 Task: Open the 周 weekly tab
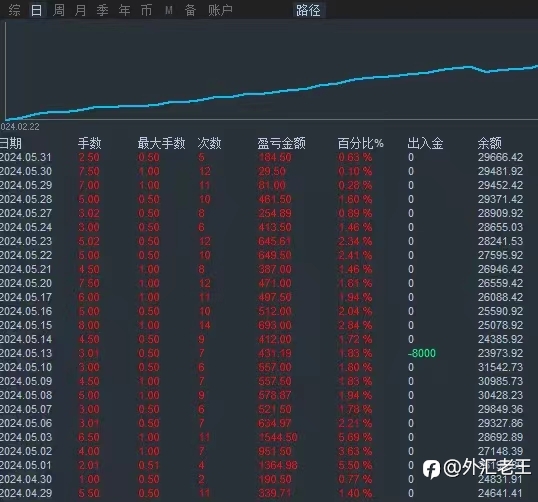pos(59,10)
